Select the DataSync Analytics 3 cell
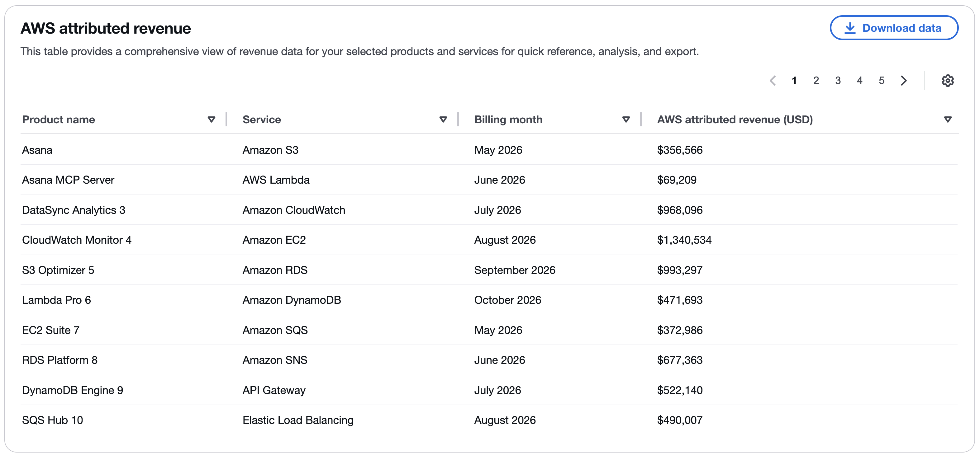This screenshot has height=460, width=980. [74, 210]
